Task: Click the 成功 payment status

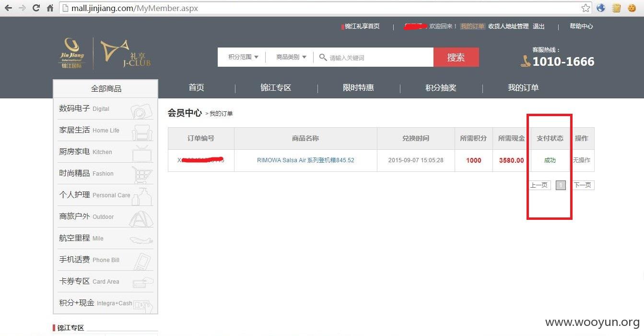Action: tap(550, 160)
